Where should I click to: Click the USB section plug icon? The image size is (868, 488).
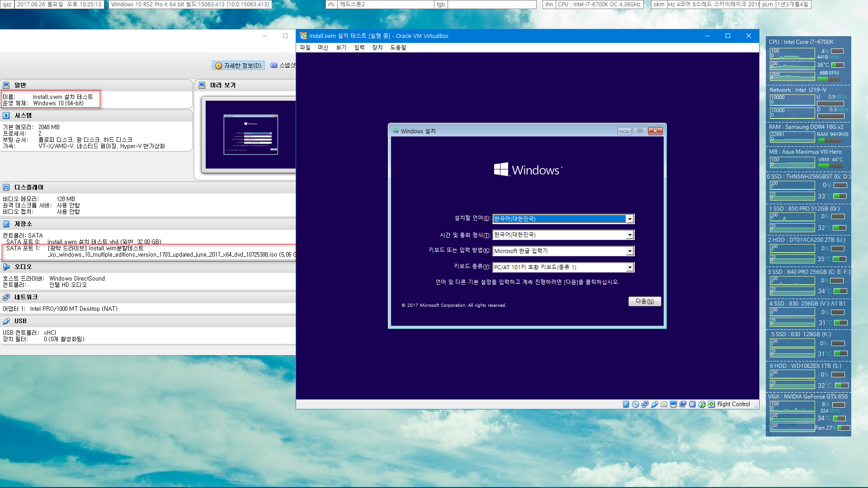tap(6, 321)
